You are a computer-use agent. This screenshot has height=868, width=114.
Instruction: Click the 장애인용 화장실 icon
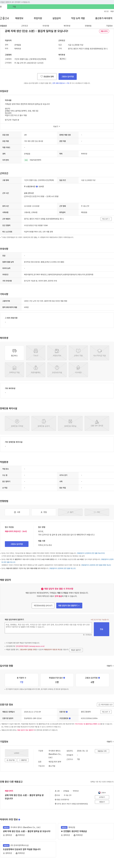click(x=70, y=423)
